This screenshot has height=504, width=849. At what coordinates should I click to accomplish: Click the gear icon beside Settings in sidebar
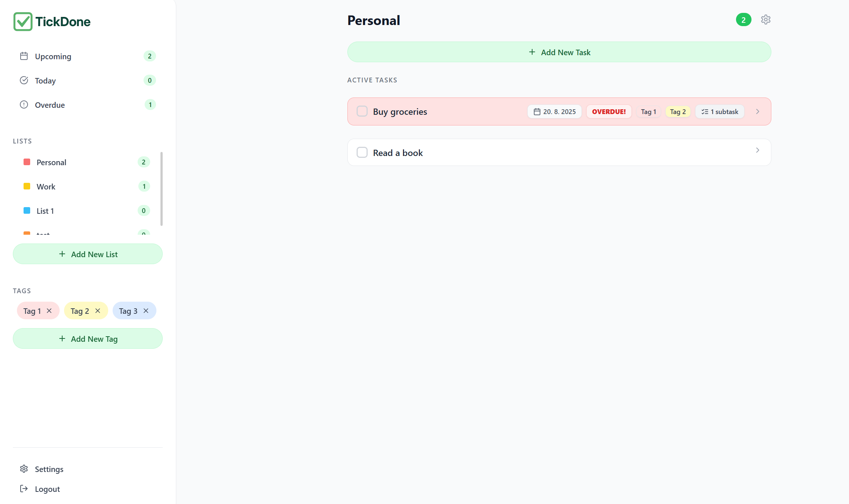tap(24, 469)
